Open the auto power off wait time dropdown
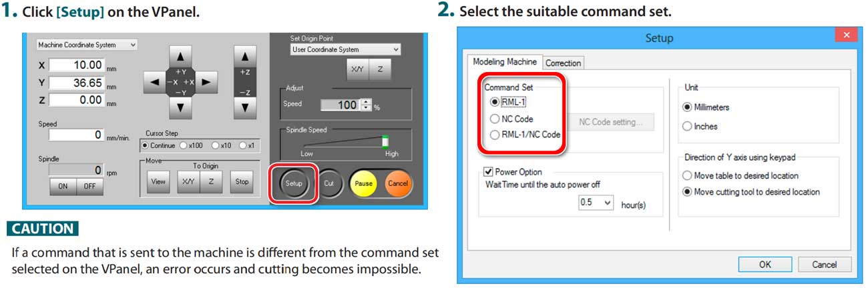This screenshot has height=288, width=868. point(596,203)
